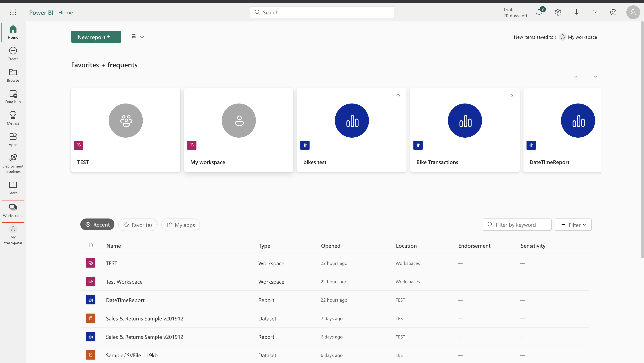Click the Home breadcrumb link

tap(66, 12)
